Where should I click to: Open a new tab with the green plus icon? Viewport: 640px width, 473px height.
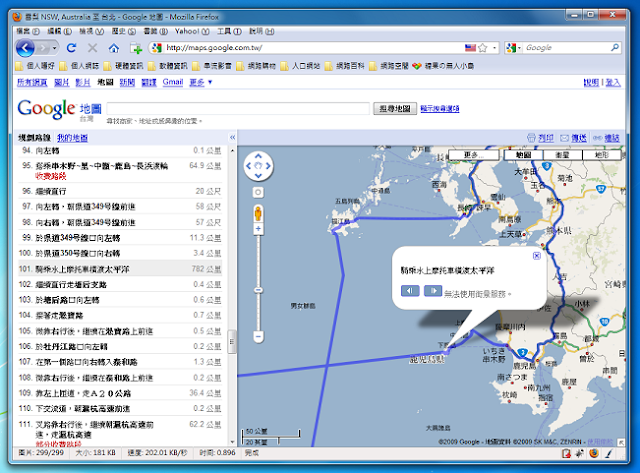coord(136,48)
